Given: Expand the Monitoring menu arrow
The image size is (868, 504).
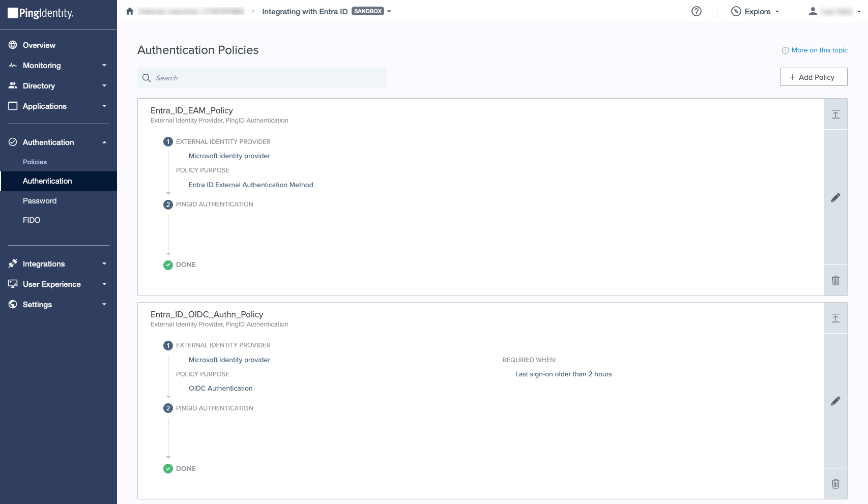Looking at the screenshot, I should [x=104, y=65].
